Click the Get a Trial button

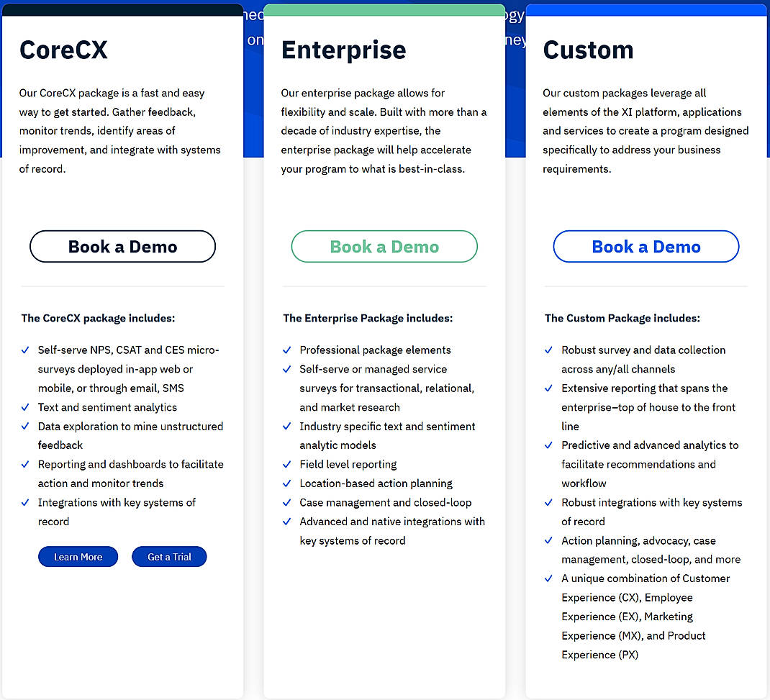coord(169,556)
